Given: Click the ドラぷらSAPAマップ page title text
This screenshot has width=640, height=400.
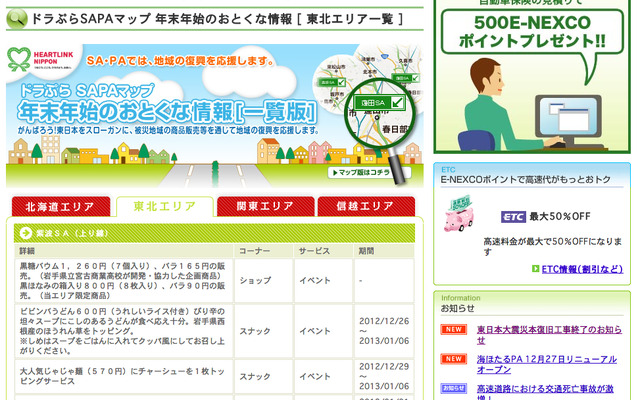Looking at the screenshot, I should pyautogui.click(x=217, y=19).
